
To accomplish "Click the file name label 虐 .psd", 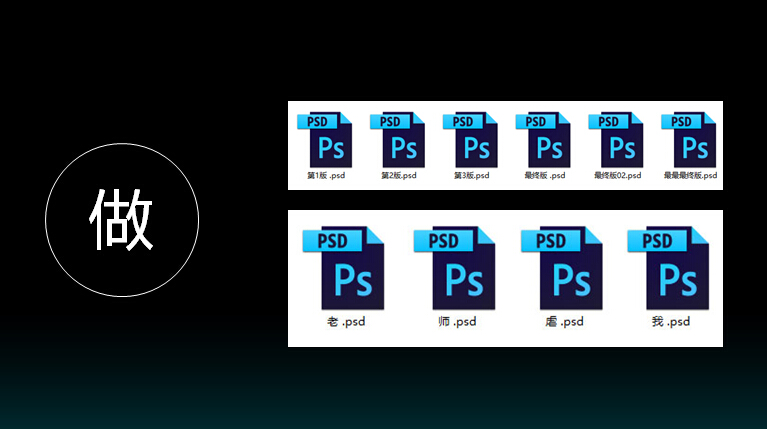I will point(564,321).
